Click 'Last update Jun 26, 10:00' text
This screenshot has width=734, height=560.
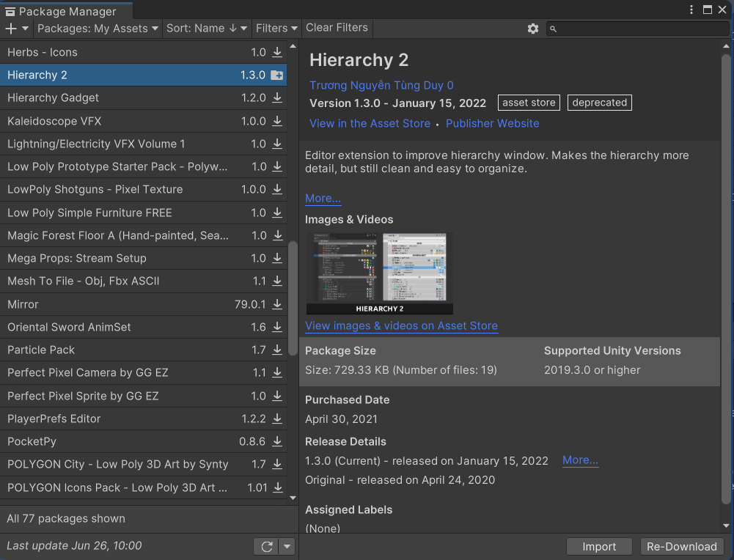pos(74,545)
